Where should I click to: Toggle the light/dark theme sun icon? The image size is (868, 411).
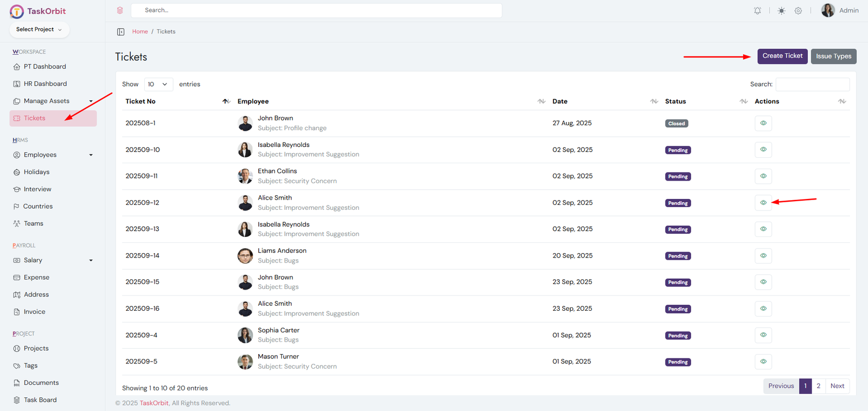tap(781, 11)
